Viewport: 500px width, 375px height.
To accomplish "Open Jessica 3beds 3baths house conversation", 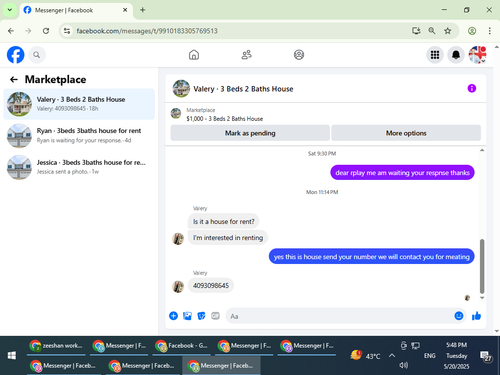I will (79, 167).
